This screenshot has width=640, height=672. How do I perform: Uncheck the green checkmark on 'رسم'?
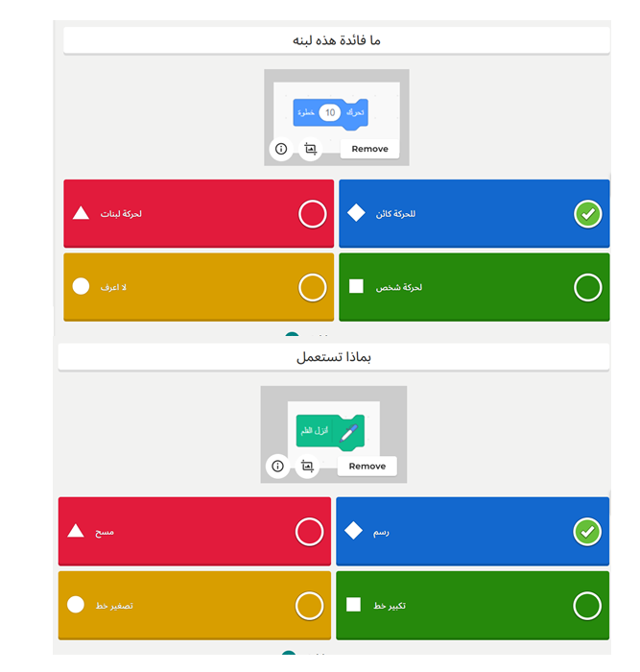[587, 531]
